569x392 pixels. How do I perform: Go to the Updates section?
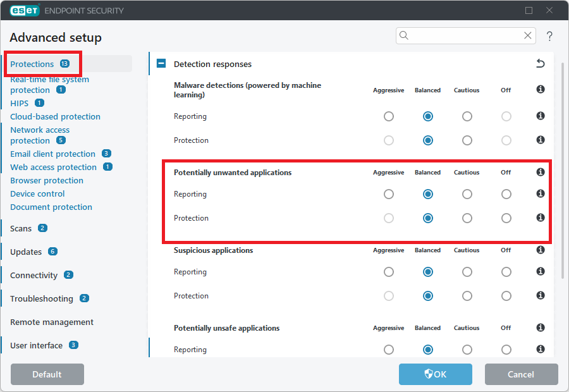(26, 252)
